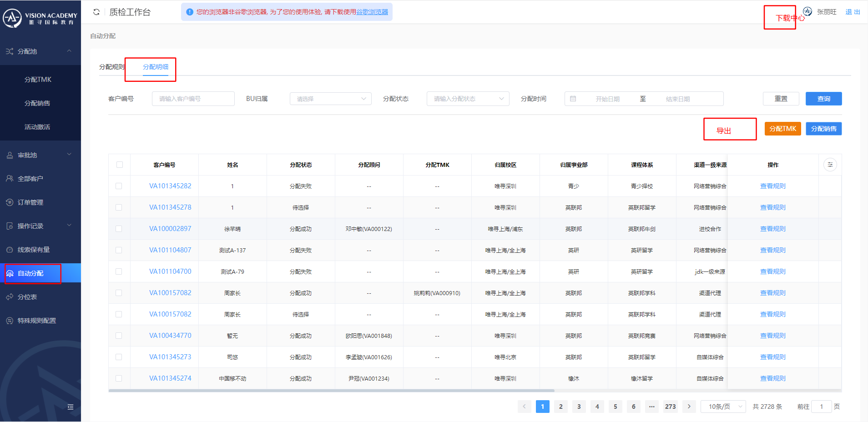This screenshot has height=422, width=868.
Task: Expand the 分配状态 dropdown
Action: tap(468, 99)
